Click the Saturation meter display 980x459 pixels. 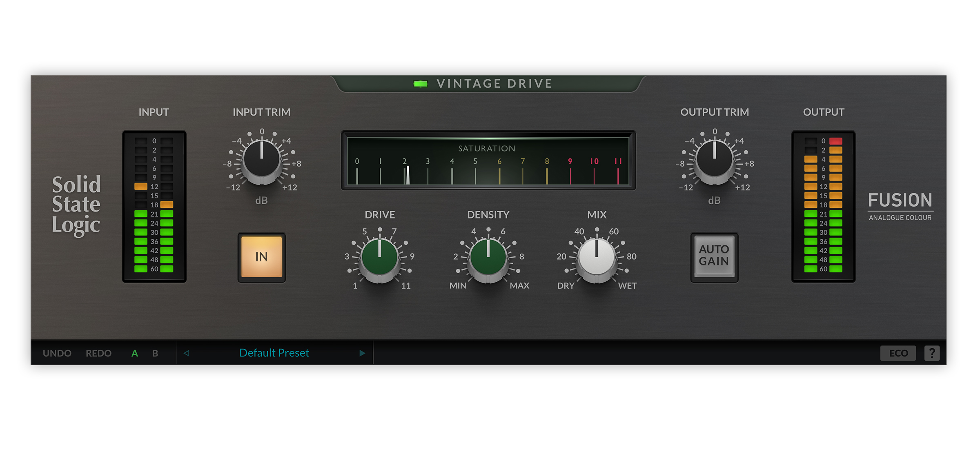click(x=488, y=160)
